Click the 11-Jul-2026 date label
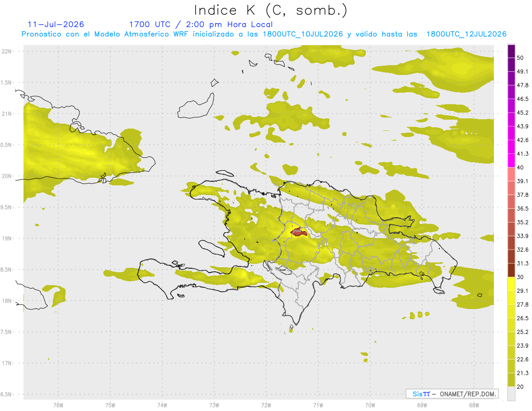Screen dimensions: 532x411 [x=56, y=24]
